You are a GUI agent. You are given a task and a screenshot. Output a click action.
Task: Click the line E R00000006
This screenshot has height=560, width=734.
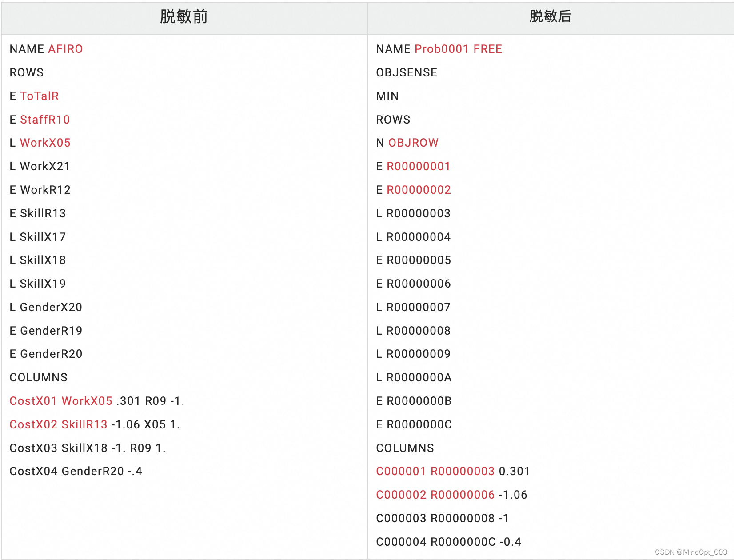(x=414, y=284)
